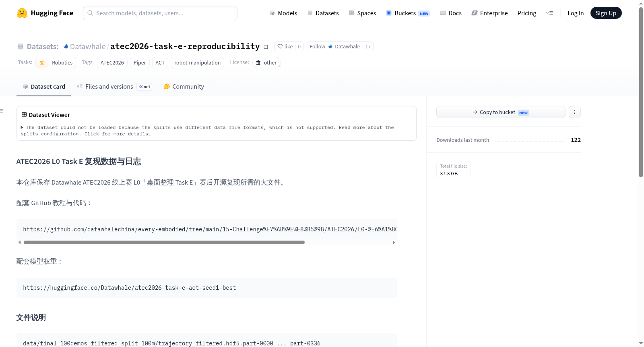Click the huggingface.co model weights URL text
The width and height of the screenshot is (644, 347).
pyautogui.click(x=129, y=288)
